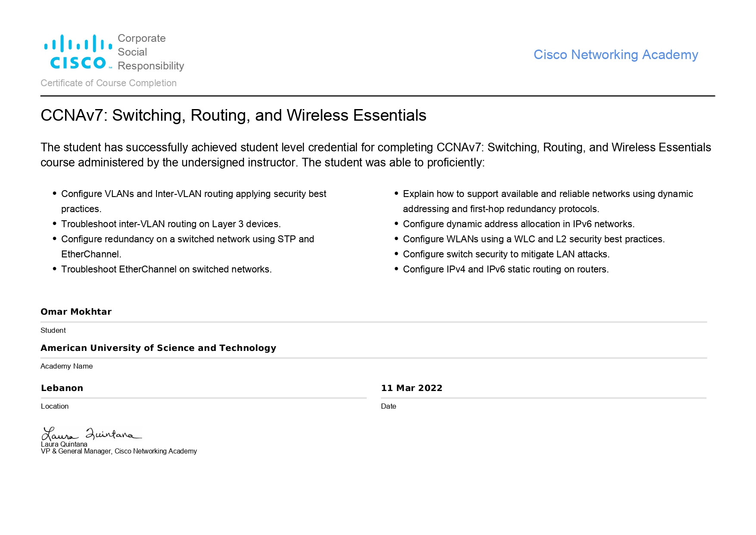Click the Laura Quintana handwritten signature
756x535 pixels.
point(91,433)
